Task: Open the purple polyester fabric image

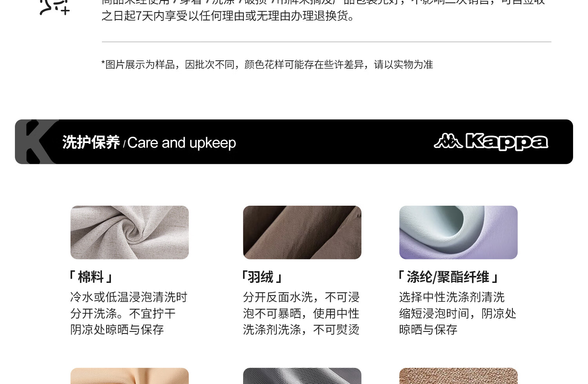Action: (458, 232)
